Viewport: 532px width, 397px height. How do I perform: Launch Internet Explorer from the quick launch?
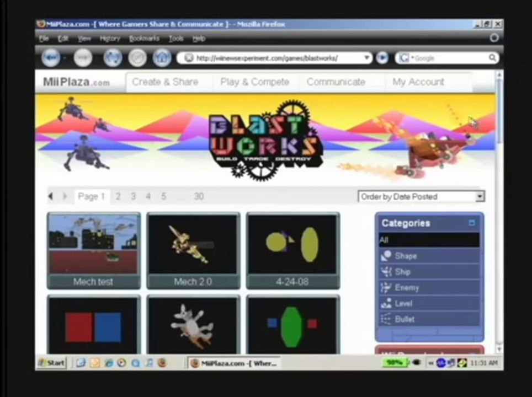tap(109, 363)
